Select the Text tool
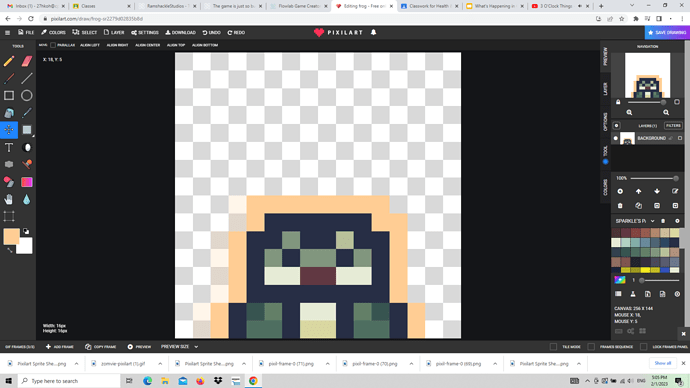 [x=9, y=147]
